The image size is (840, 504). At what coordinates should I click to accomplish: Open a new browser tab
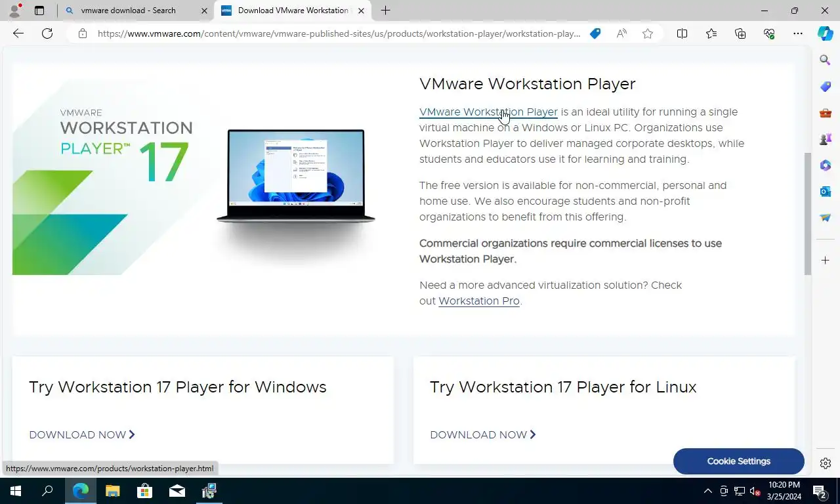pyautogui.click(x=386, y=10)
